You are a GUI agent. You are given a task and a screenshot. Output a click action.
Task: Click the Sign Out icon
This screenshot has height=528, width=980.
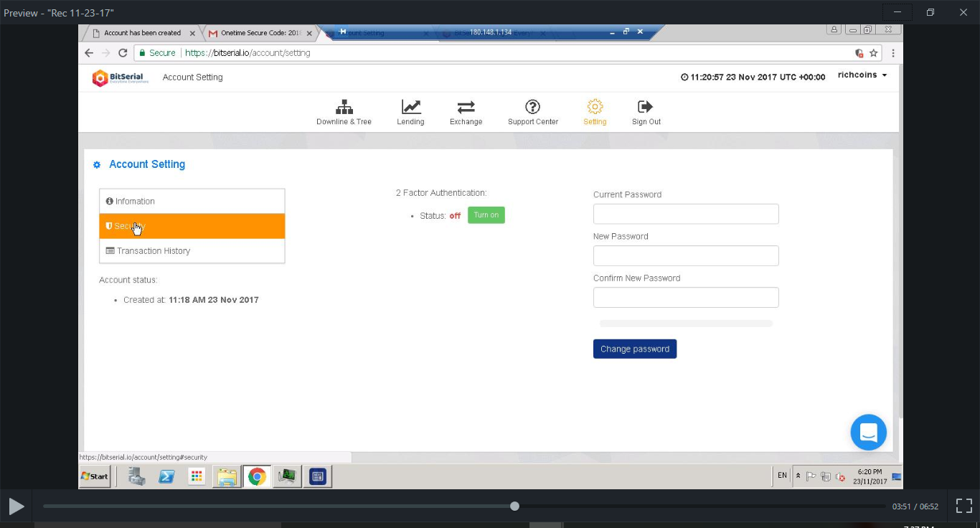tap(646, 108)
